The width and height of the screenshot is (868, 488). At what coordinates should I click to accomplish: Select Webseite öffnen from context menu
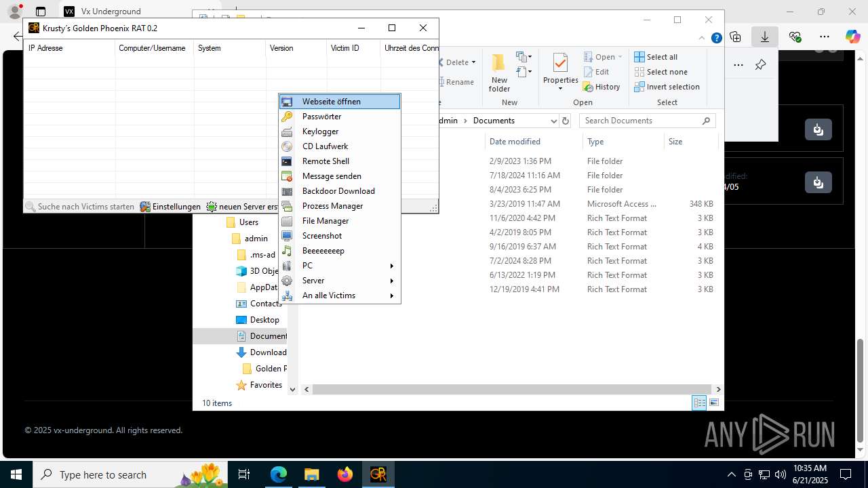click(340, 102)
